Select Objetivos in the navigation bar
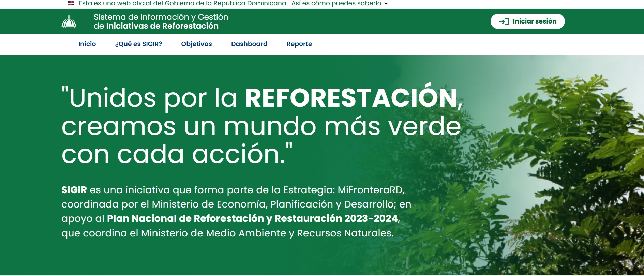Viewport: 644px width, 276px height. [x=196, y=44]
